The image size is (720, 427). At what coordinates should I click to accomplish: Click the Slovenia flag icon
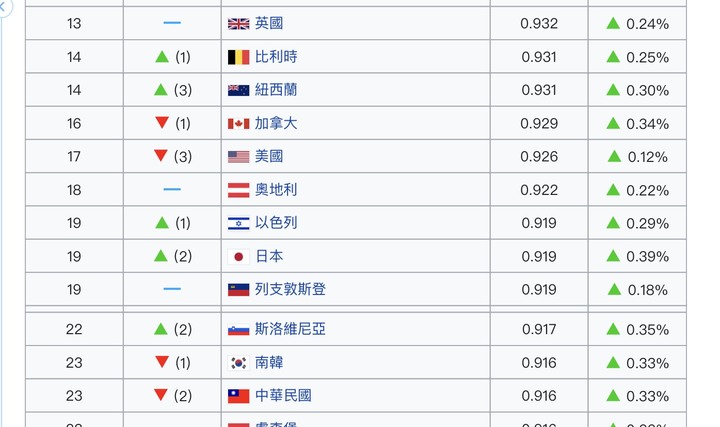[x=238, y=329]
